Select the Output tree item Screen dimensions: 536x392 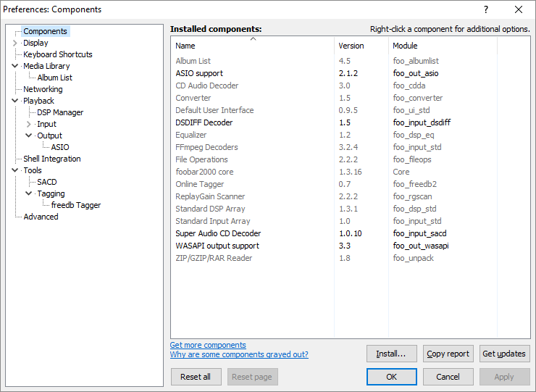[x=49, y=135]
